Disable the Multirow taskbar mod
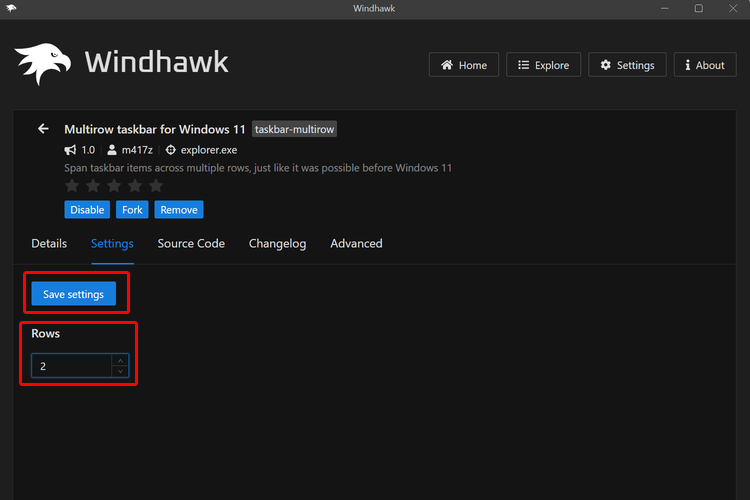 click(x=86, y=210)
